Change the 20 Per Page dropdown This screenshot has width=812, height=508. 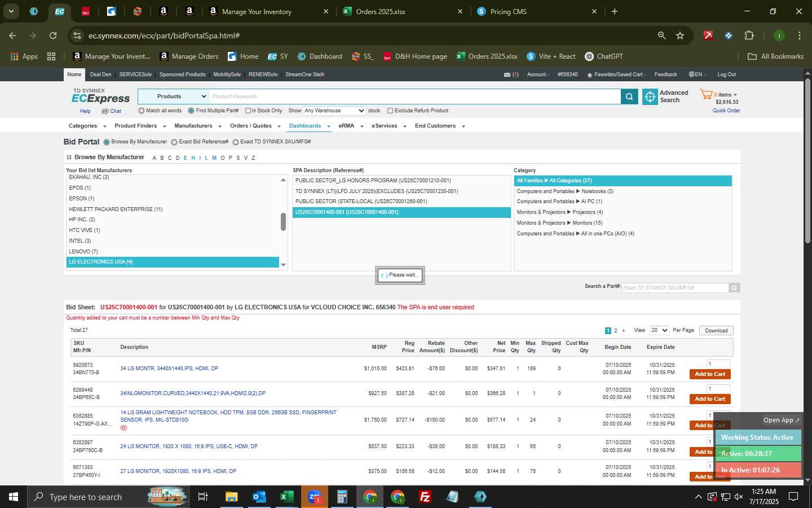click(x=659, y=330)
